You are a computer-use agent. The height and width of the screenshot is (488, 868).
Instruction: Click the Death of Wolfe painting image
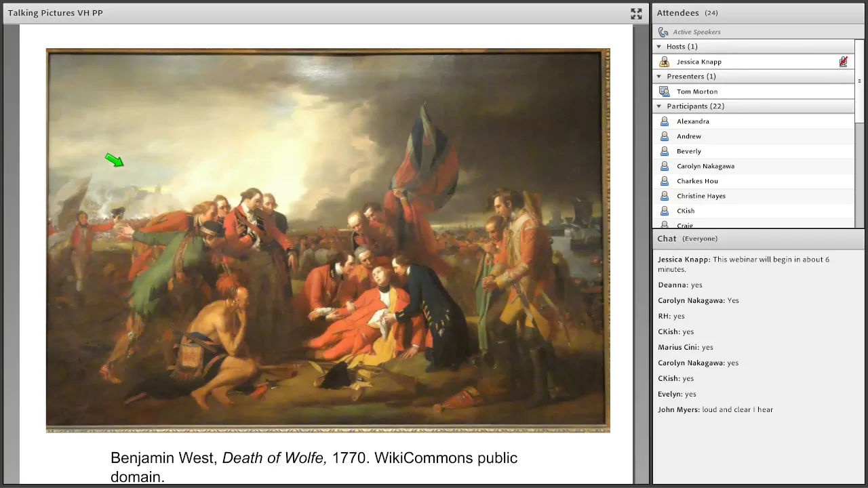[328, 241]
